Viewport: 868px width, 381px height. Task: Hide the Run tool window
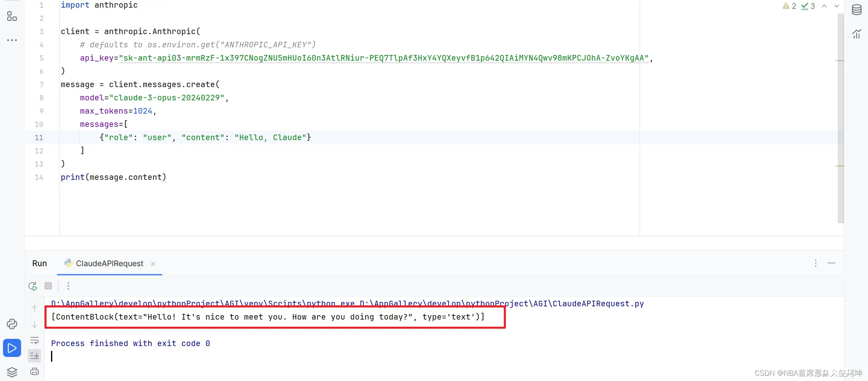[831, 263]
